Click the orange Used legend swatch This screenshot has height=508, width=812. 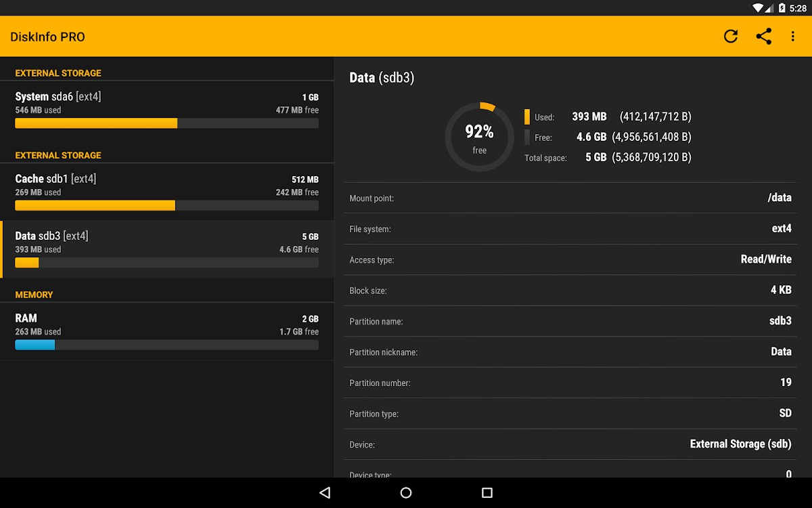527,117
